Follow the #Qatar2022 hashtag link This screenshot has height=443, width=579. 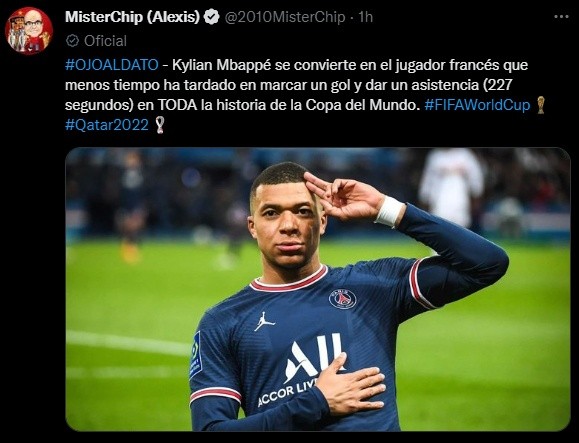[x=107, y=125]
